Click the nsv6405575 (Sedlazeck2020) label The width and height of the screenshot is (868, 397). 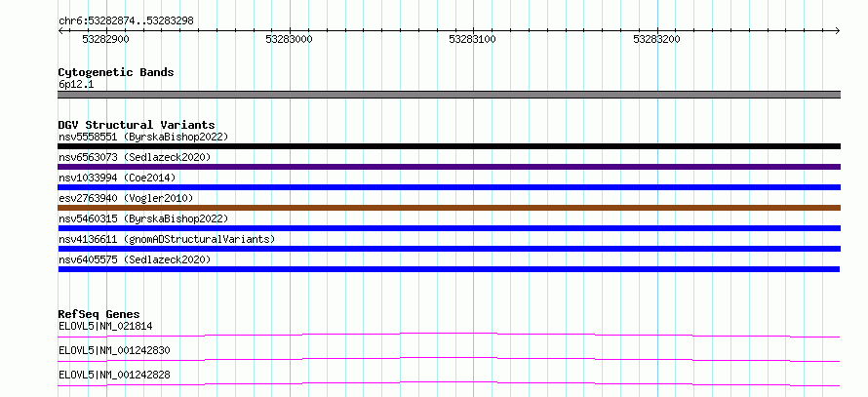point(135,259)
